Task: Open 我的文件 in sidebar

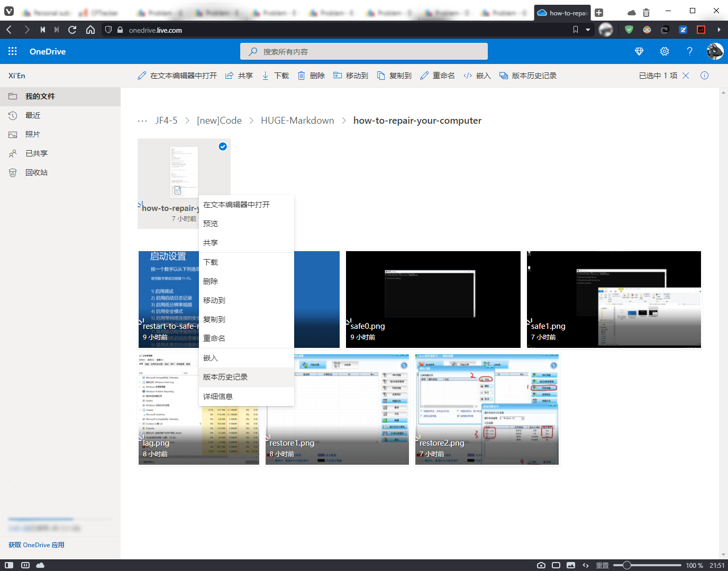Action: [60, 96]
